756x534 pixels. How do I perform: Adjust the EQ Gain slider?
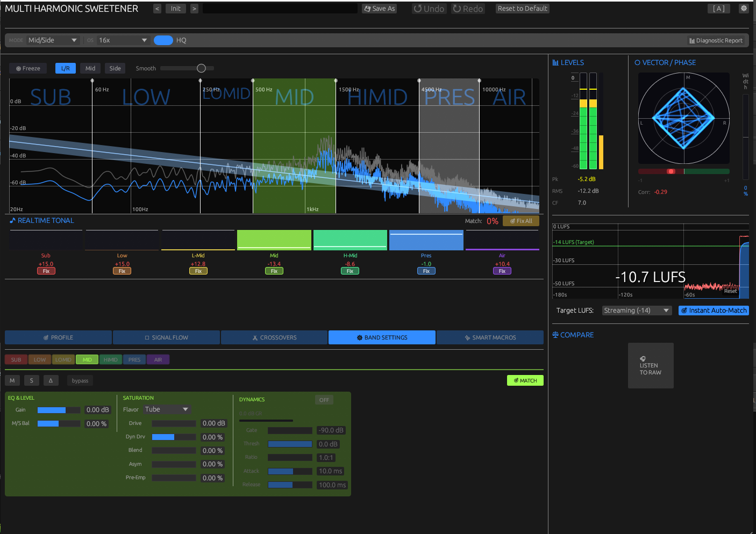point(59,410)
